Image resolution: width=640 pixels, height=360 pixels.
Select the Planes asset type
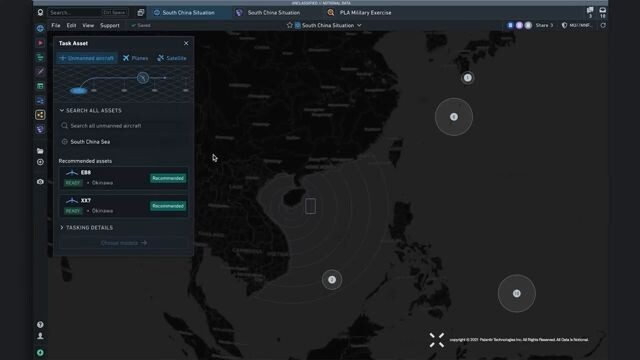point(136,58)
